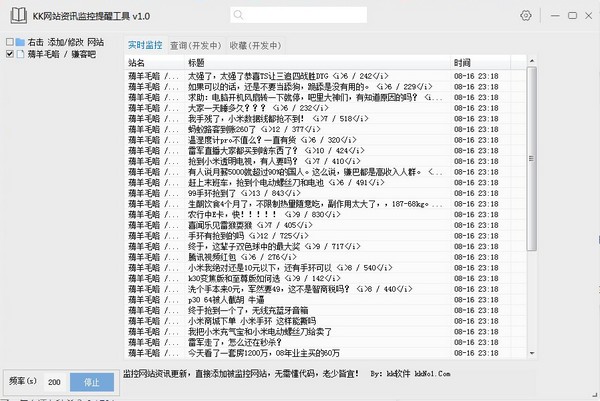The height and width of the screenshot is (401, 600).
Task: Open settings via the gear icon
Action: pos(526,15)
